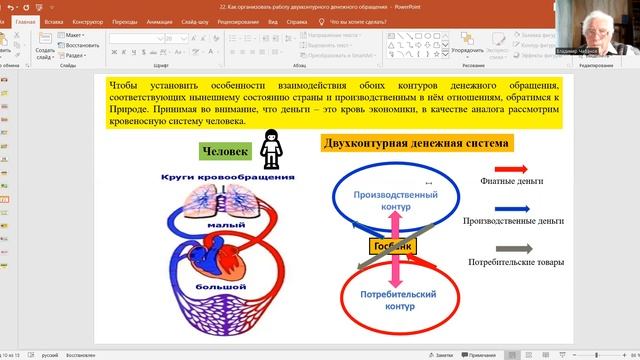640x360 pixels.
Task: Click the person figure icon on slide
Action: point(271,149)
